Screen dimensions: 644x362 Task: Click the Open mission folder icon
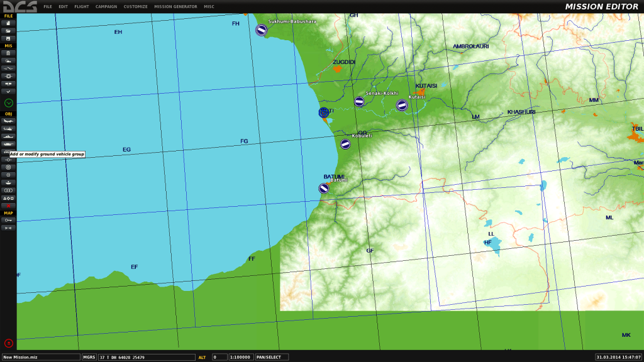(8, 30)
